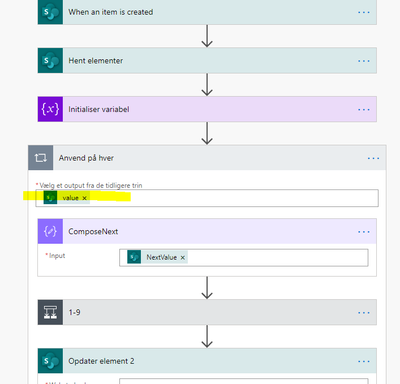Screen dimensions: 400x384
Task: Open the ellipsis menu of When an item is created
Action: (x=364, y=12)
